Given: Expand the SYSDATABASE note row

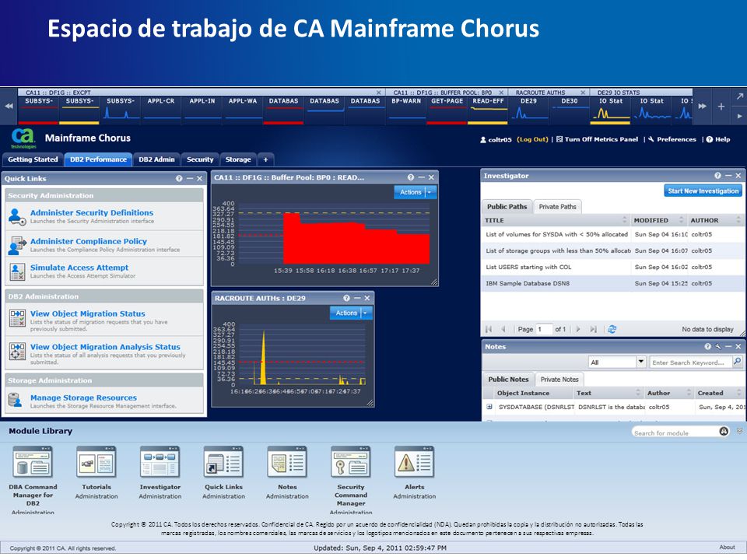Looking at the screenshot, I should (489, 407).
